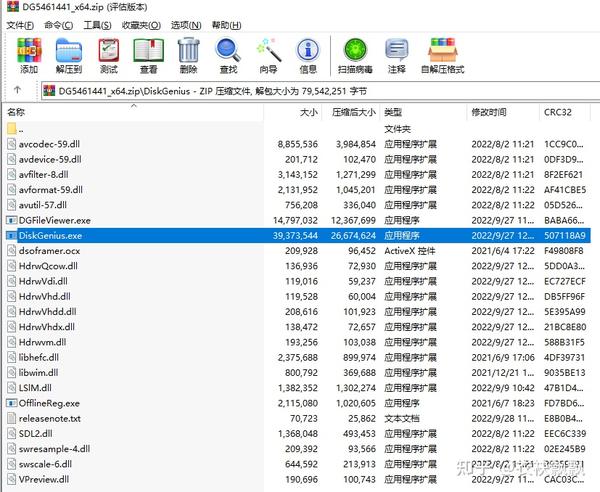Select HdrwVhdd.dll file
600x492 pixels.
(x=47, y=311)
